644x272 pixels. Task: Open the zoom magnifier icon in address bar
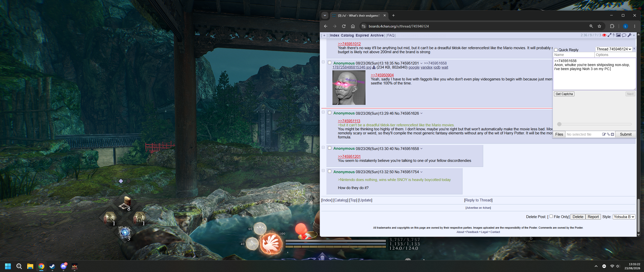point(591,26)
